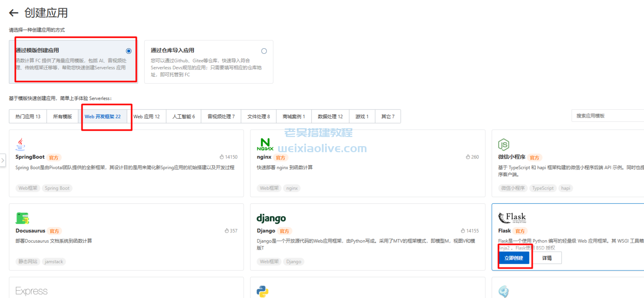Click the nginx template title
The image size is (644, 298).
[264, 157]
